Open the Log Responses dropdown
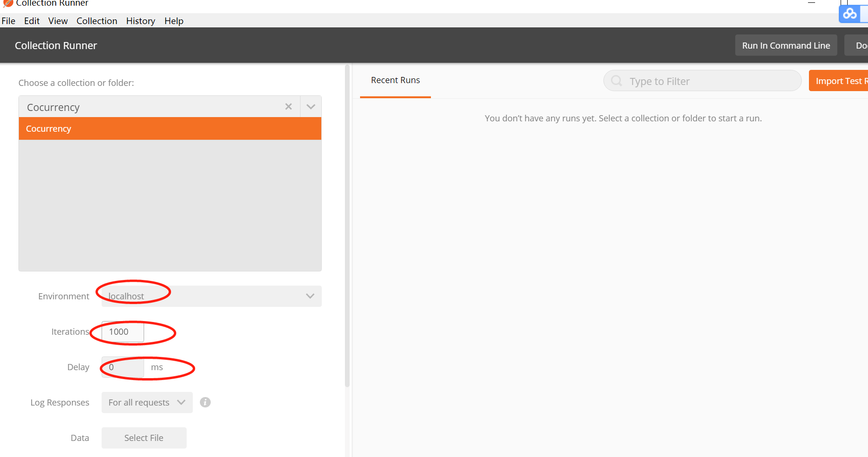 click(x=147, y=402)
